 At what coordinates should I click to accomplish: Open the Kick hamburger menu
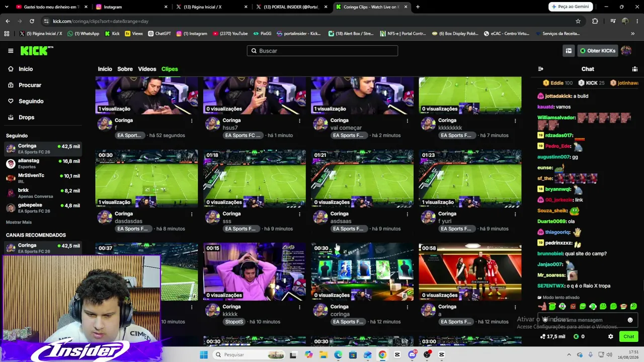(x=11, y=51)
